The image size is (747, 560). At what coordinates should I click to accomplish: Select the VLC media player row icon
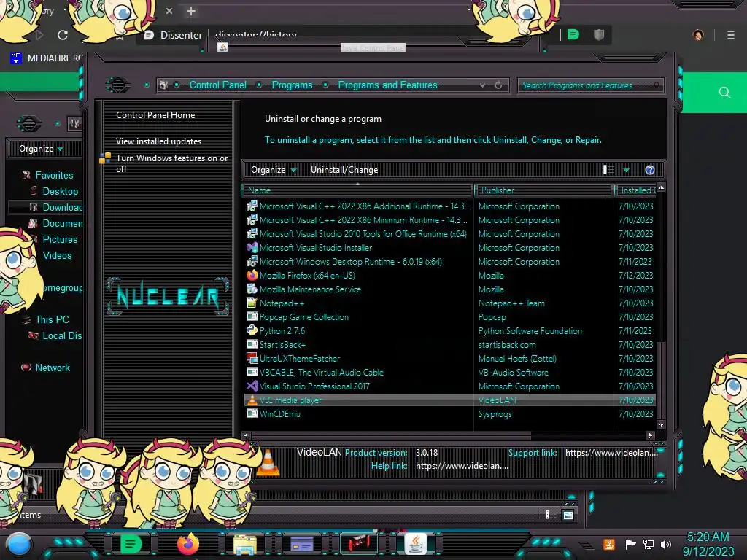click(252, 400)
